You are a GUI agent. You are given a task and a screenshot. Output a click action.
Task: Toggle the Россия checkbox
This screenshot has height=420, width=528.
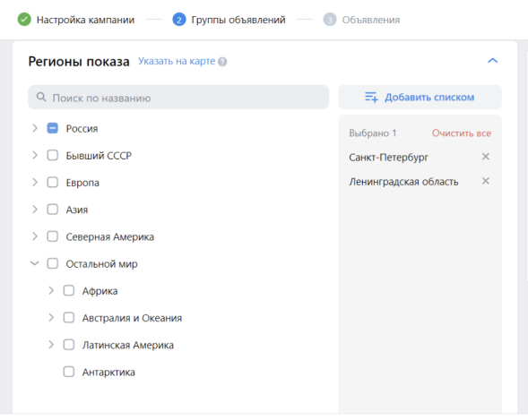pos(53,128)
